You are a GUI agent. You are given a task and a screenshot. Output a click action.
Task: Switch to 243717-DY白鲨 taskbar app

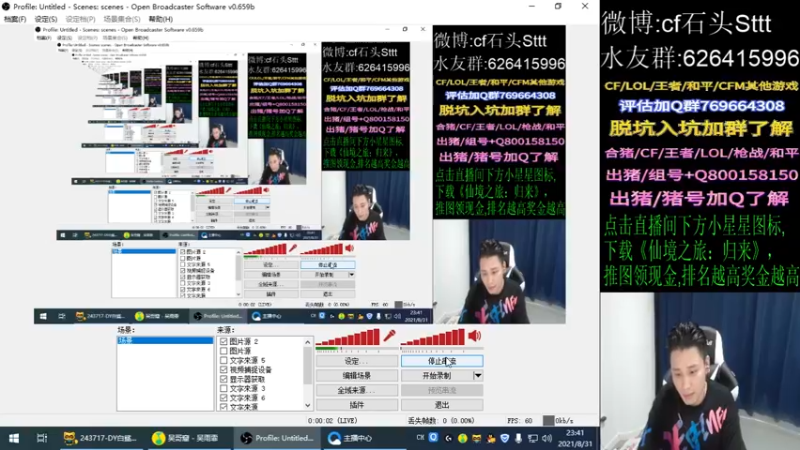point(100,438)
